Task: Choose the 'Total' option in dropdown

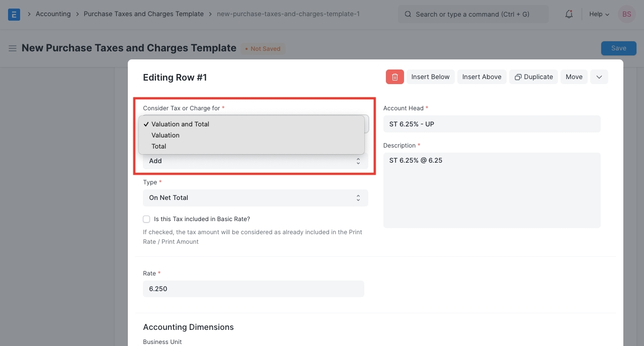Action: [x=159, y=146]
